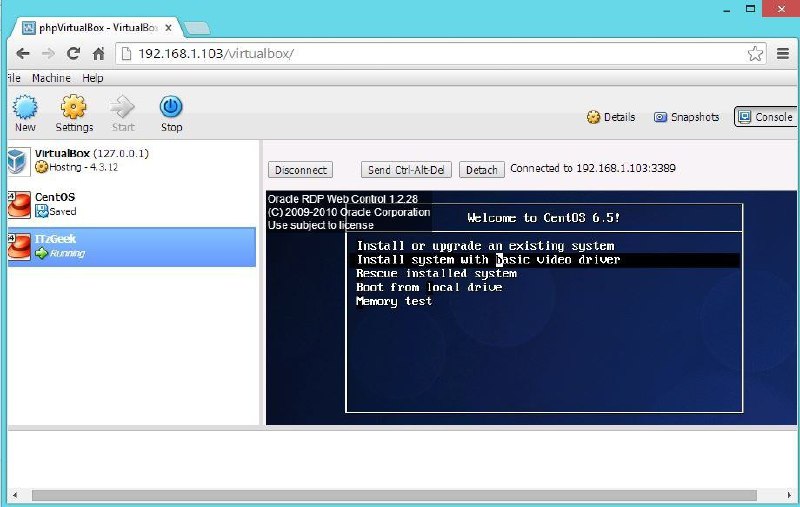Click the Connected to 192.168.1.103:3389 status text
Screen dimensions: 800x507
tap(593, 168)
